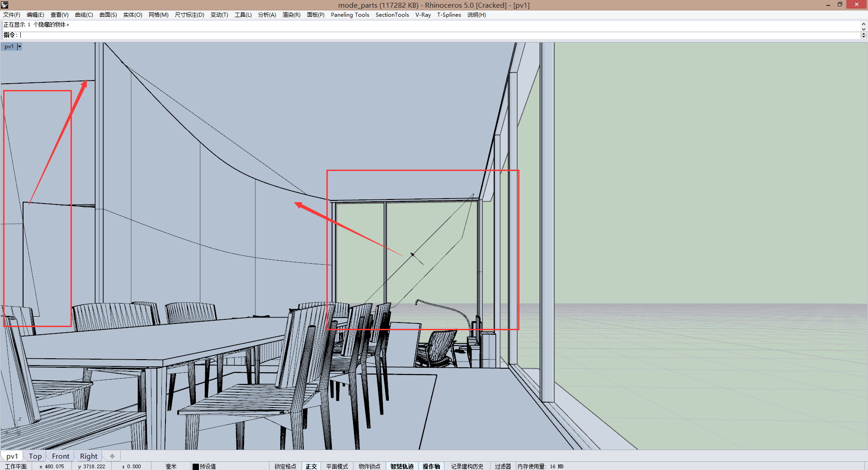Viewport: 868px width, 470px height.
Task: Toggle 平面模式 planar mode
Action: (337, 466)
